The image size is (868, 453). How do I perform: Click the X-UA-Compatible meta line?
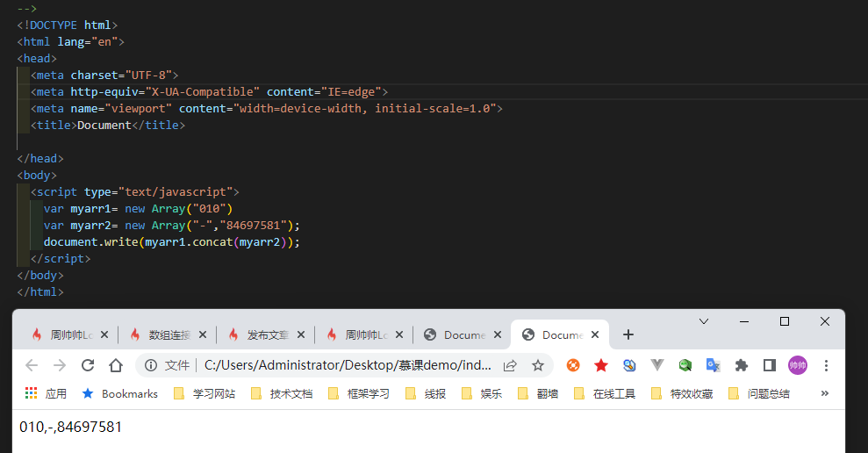coord(209,92)
